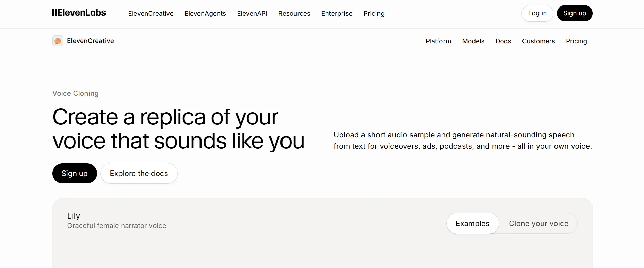This screenshot has height=268, width=644.
Task: Click the Sign up button in header
Action: click(575, 13)
